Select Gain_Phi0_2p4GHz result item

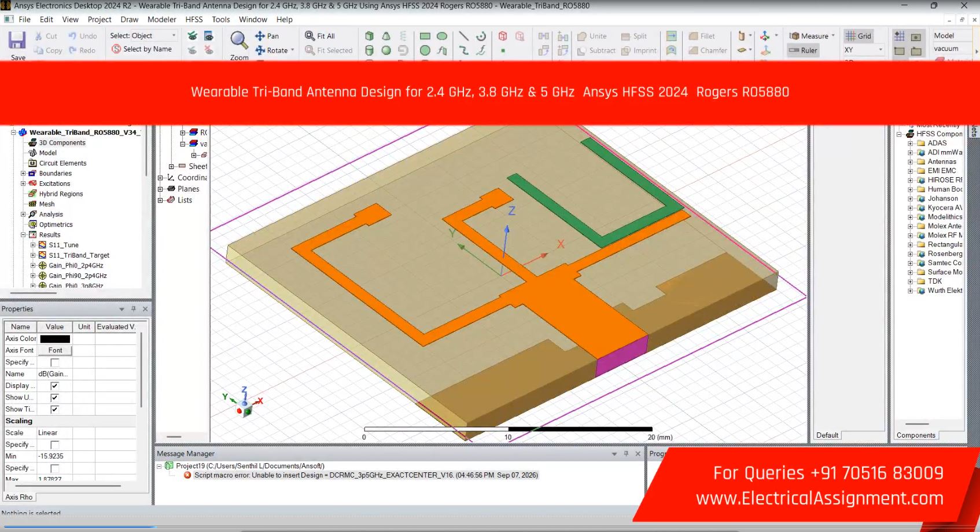tap(76, 266)
